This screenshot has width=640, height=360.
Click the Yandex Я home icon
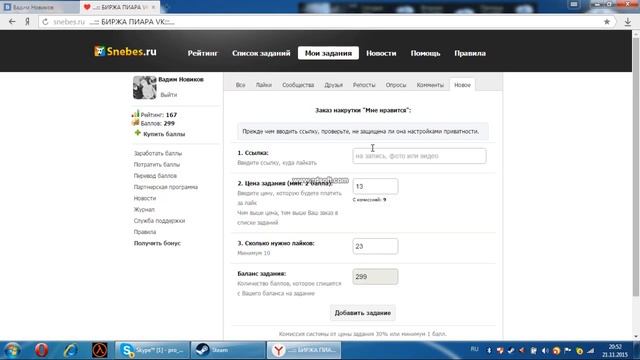[27, 22]
